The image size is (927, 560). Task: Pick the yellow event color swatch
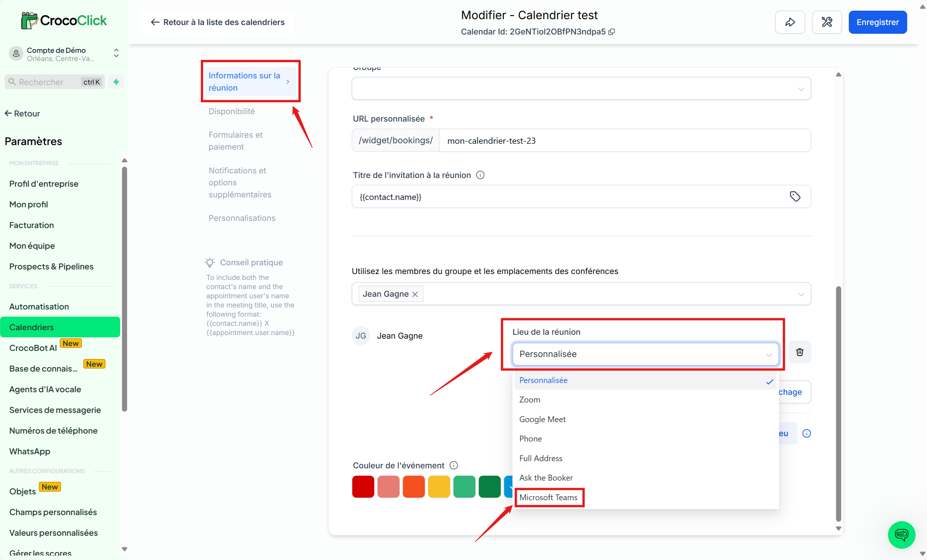[x=439, y=487]
